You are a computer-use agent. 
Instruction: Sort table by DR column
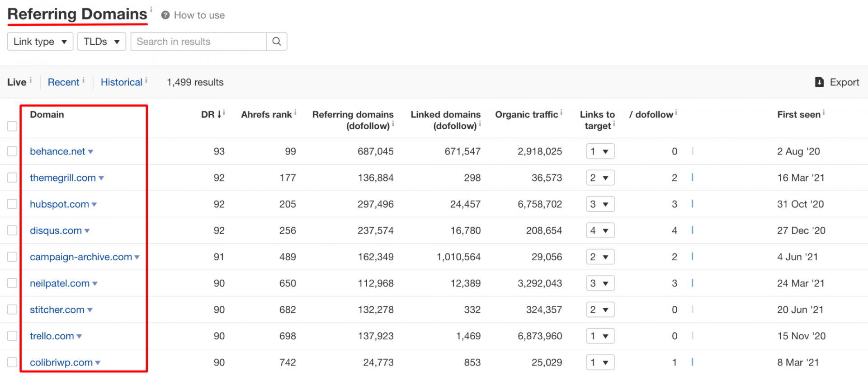coord(208,114)
